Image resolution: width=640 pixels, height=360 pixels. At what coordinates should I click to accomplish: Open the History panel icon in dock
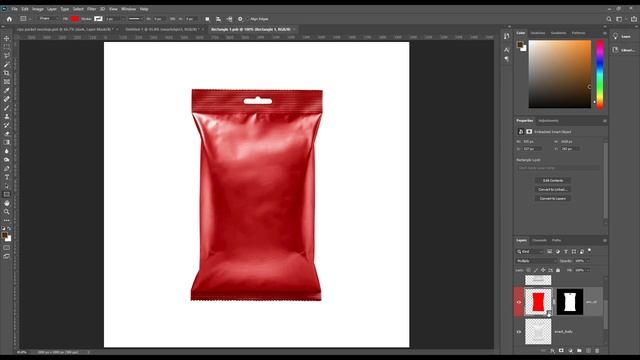[507, 36]
